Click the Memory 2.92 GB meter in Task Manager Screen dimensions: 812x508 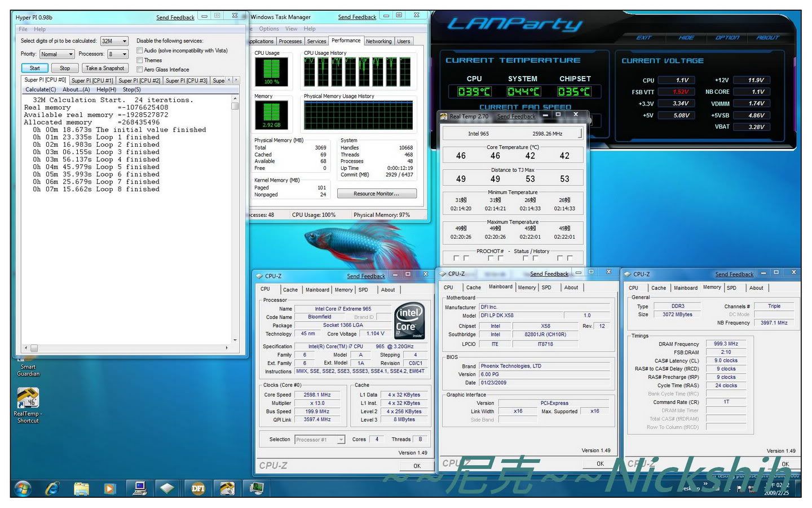click(271, 115)
